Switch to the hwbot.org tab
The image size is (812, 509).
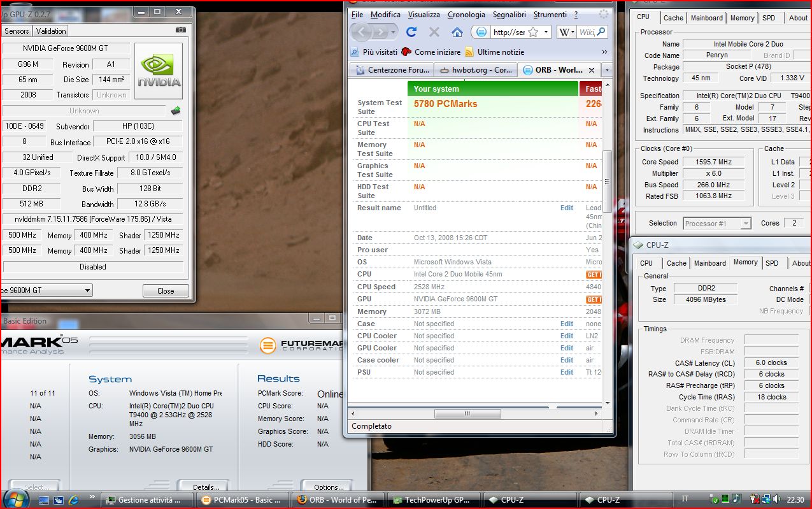pyautogui.click(x=475, y=70)
